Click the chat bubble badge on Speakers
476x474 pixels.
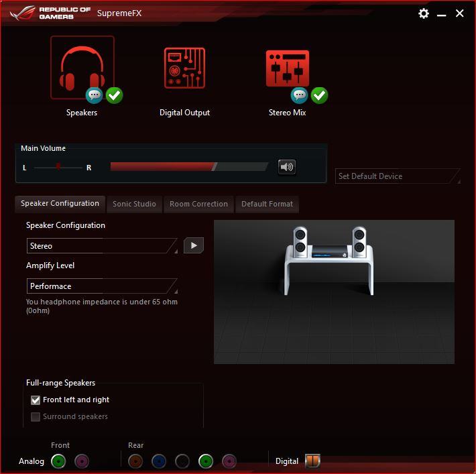94,95
